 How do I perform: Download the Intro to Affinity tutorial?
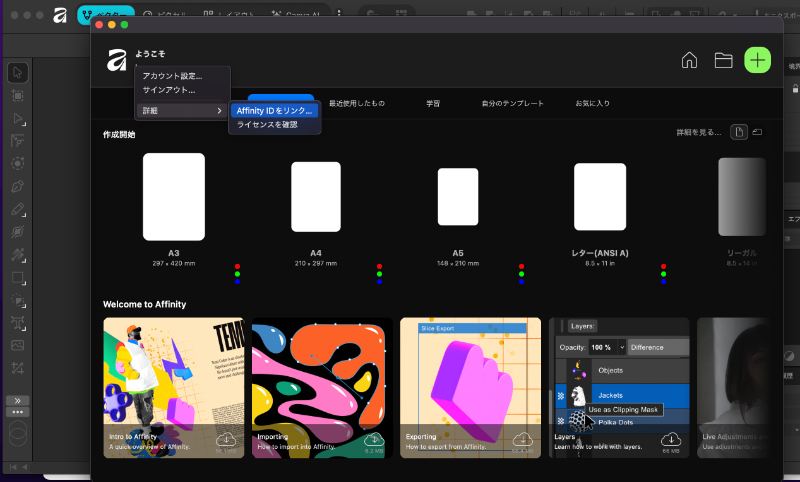225,439
